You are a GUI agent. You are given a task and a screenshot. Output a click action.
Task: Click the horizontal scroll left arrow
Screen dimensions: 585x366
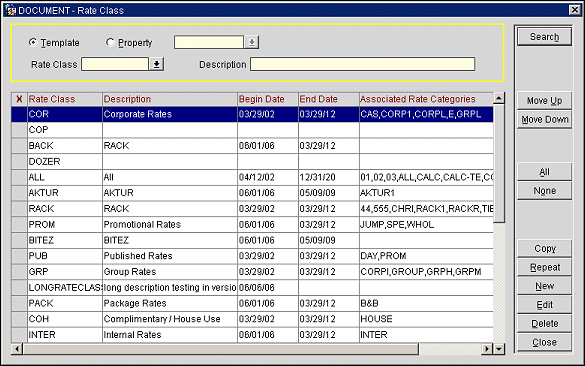[x=17, y=349]
